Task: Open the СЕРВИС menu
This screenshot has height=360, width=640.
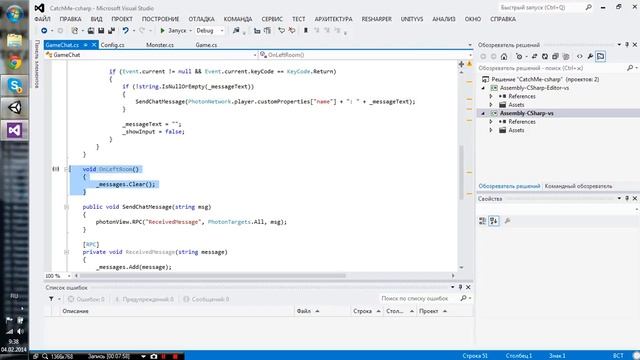Action: [x=272, y=19]
